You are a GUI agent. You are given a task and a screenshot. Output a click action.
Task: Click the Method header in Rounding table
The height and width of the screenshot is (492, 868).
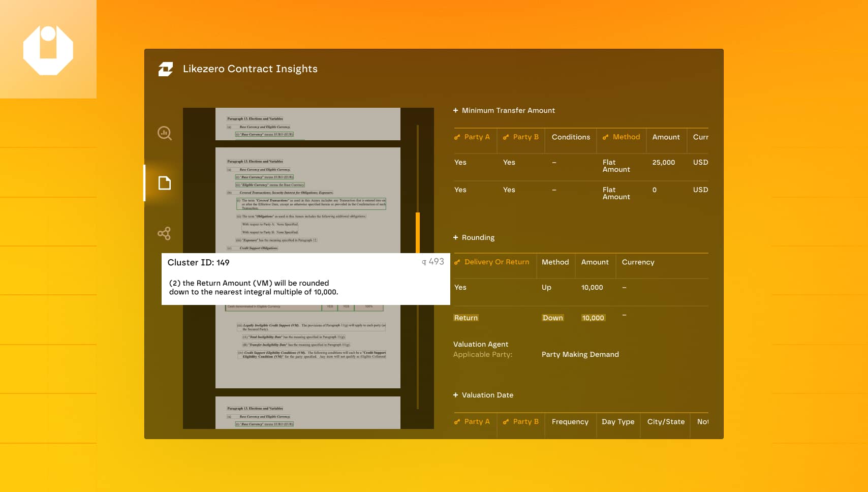coord(555,262)
